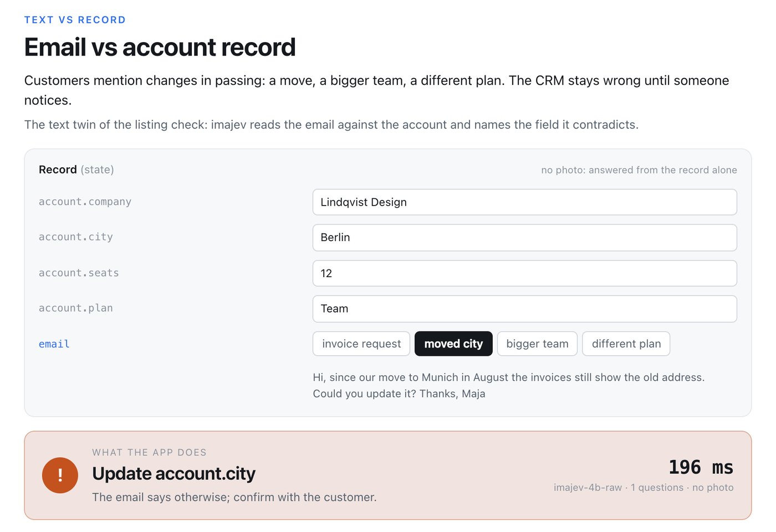Click the orange exclamation alert icon

click(60, 475)
